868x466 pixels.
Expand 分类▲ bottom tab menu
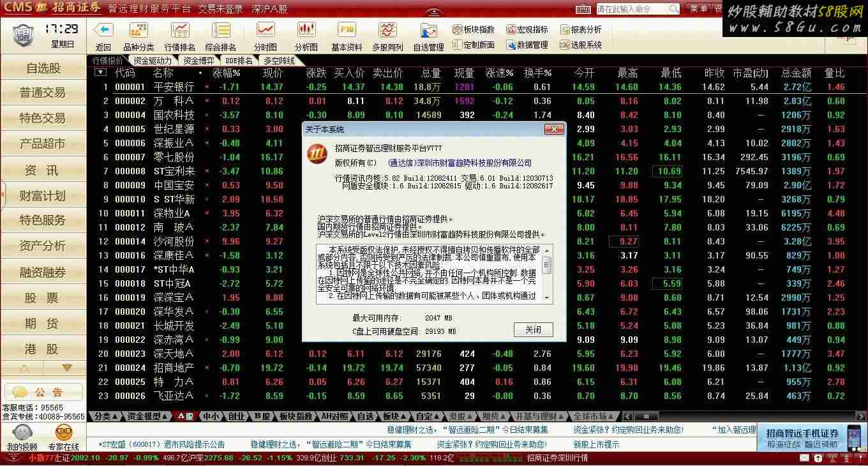pos(106,416)
